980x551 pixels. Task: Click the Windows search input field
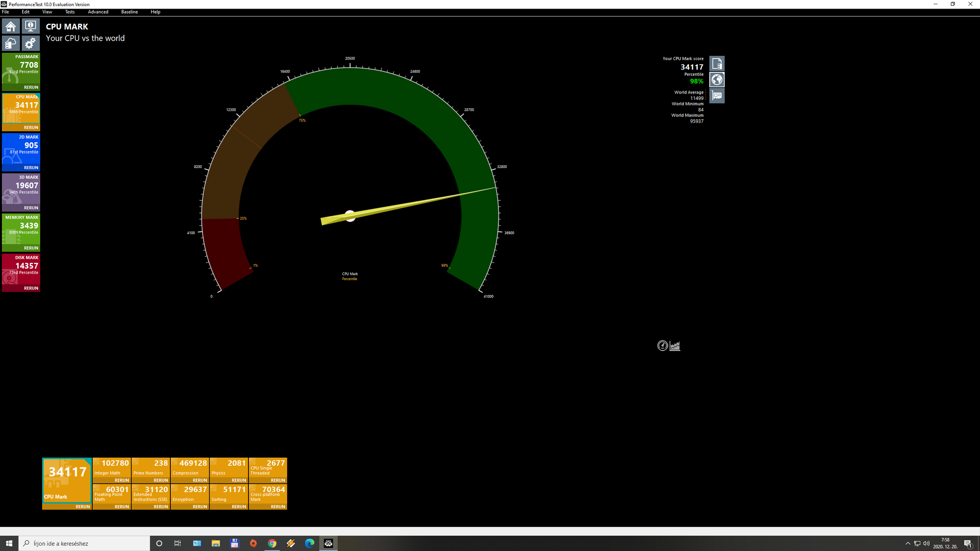(x=84, y=543)
